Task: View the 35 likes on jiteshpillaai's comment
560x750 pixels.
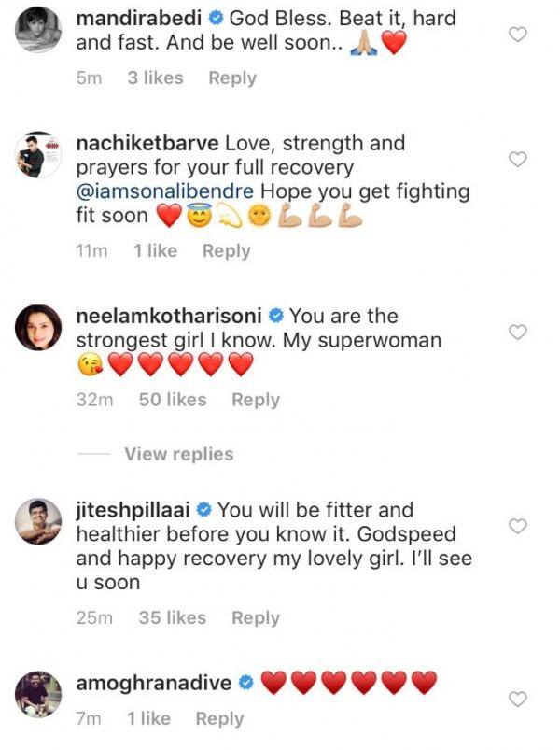Action: 172,617
